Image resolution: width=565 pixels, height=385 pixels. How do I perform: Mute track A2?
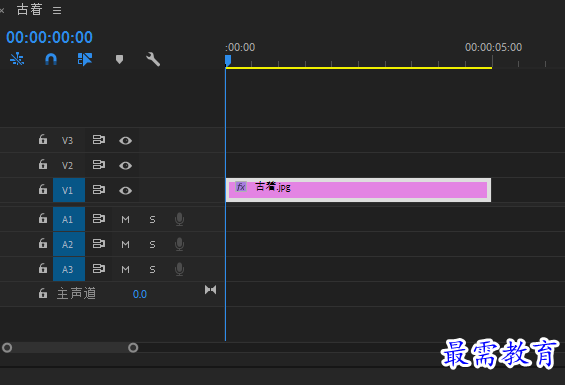coord(125,244)
